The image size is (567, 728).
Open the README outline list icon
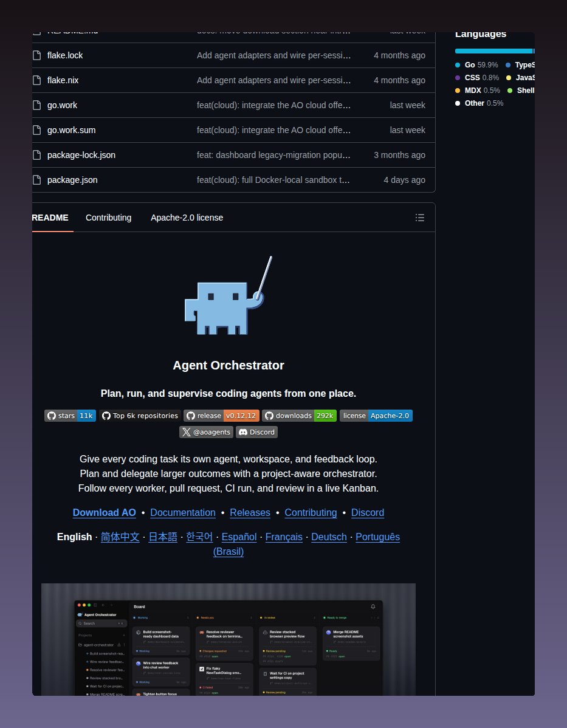(x=420, y=218)
